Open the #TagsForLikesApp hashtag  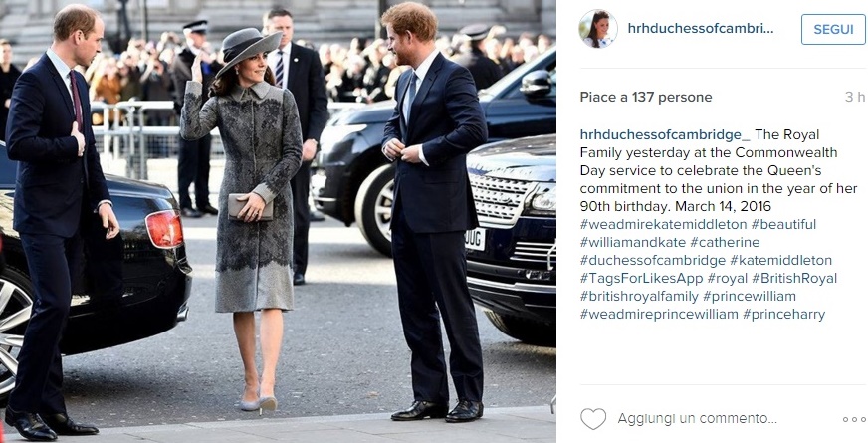coord(641,279)
